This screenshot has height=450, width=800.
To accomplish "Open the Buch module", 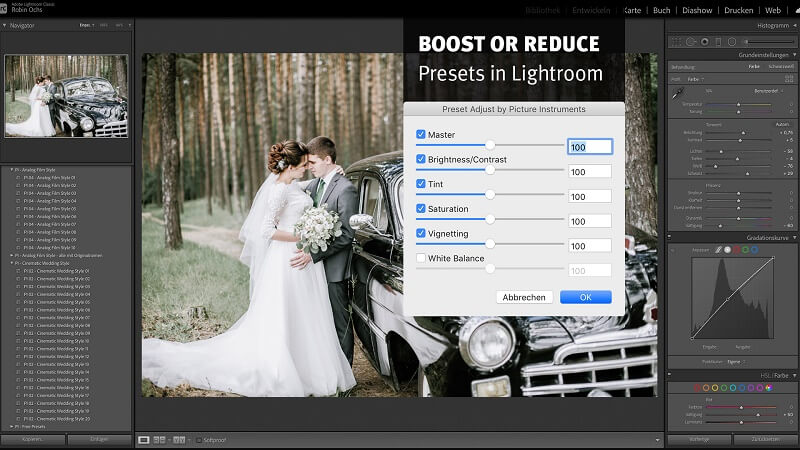I will coord(662,10).
